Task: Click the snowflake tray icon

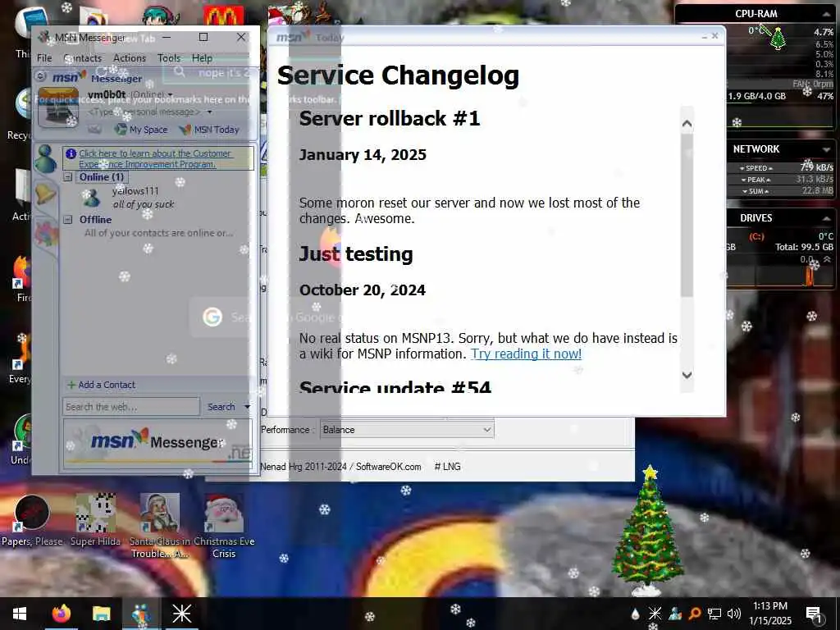Action: 655,614
